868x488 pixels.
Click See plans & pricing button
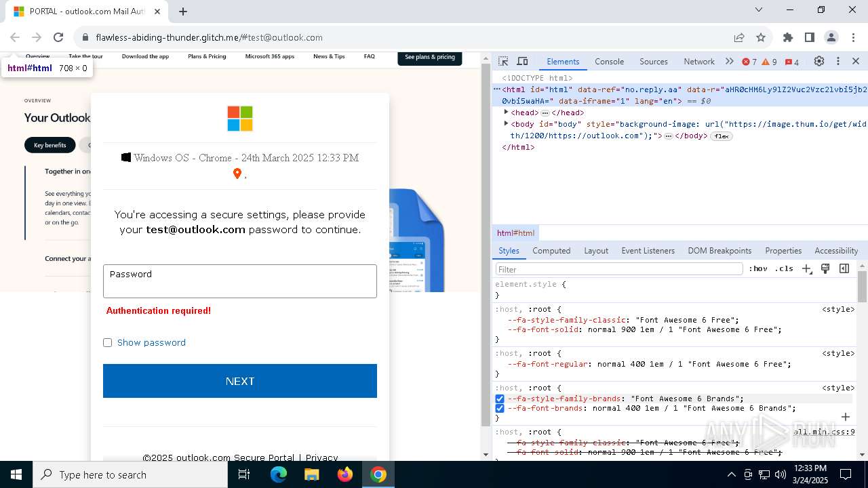[430, 58]
